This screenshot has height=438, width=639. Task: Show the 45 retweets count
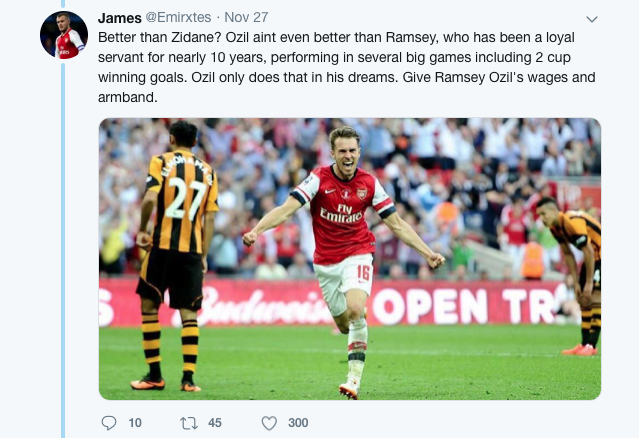[214, 423]
